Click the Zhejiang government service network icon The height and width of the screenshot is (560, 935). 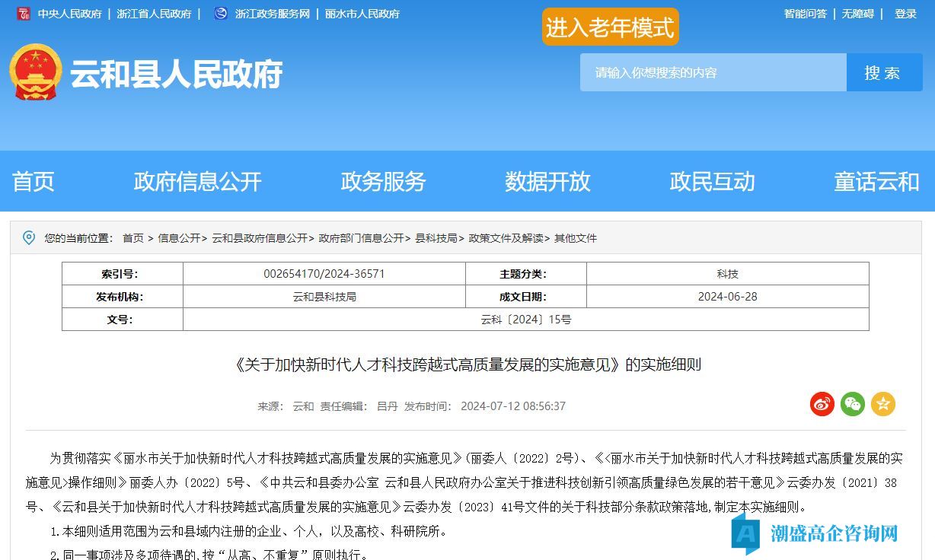click(221, 14)
